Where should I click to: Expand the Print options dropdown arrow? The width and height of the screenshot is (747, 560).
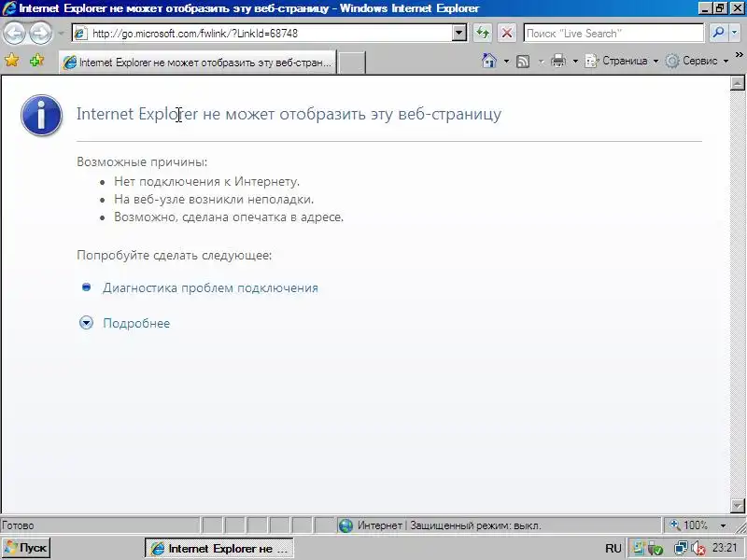click(575, 62)
